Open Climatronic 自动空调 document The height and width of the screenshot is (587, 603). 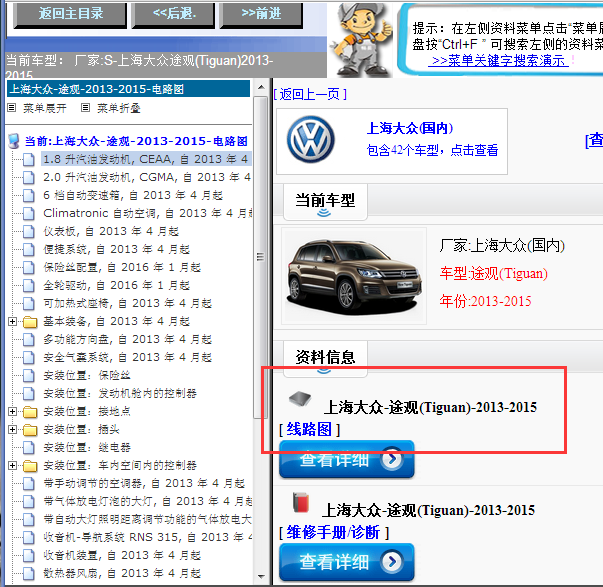click(x=148, y=213)
